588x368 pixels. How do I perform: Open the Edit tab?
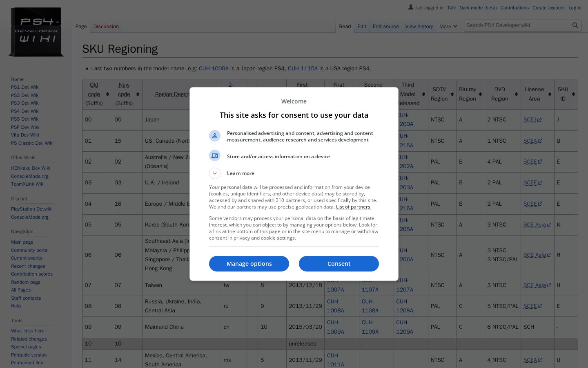[362, 27]
